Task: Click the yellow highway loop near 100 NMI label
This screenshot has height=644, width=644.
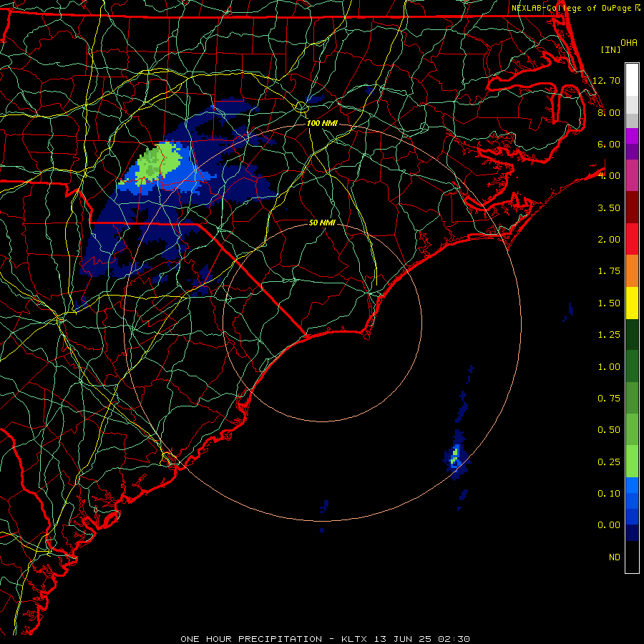Action: [301, 107]
